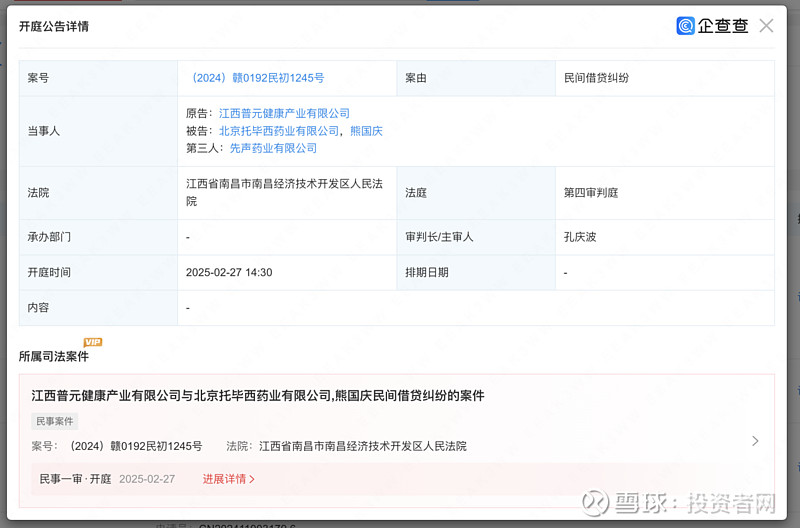Open case number link (2024)赣0192民初1245号
The height and width of the screenshot is (528, 800).
click(x=258, y=78)
